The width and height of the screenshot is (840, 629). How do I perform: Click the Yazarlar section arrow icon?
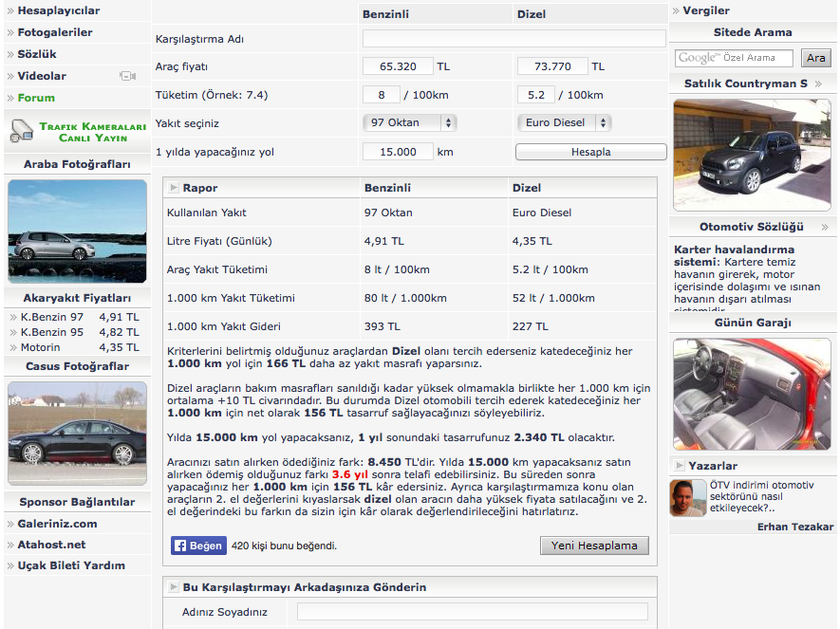click(679, 466)
